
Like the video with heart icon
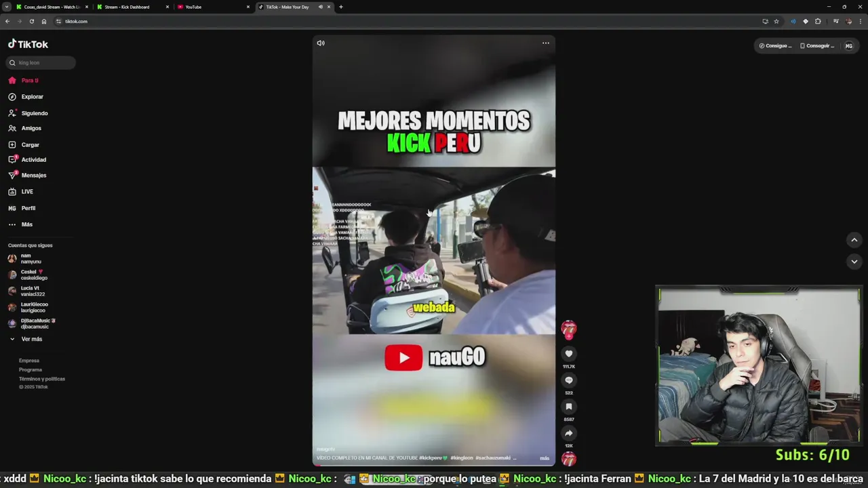[x=569, y=354]
